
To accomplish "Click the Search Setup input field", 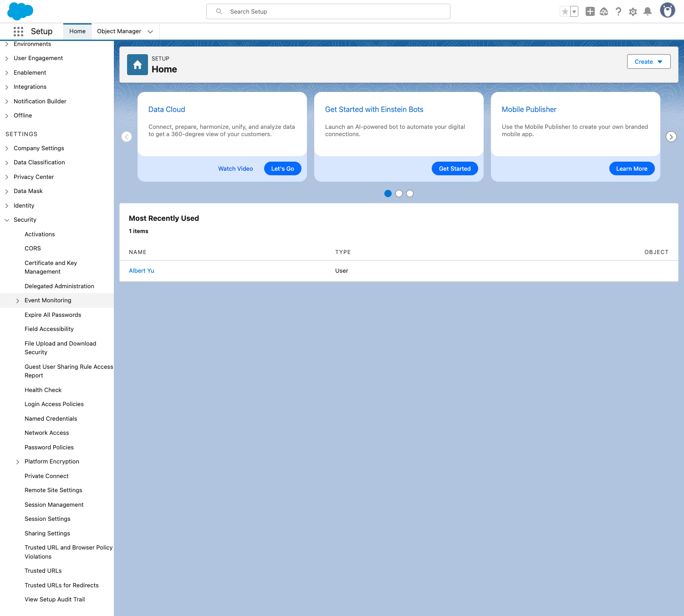I will point(328,12).
